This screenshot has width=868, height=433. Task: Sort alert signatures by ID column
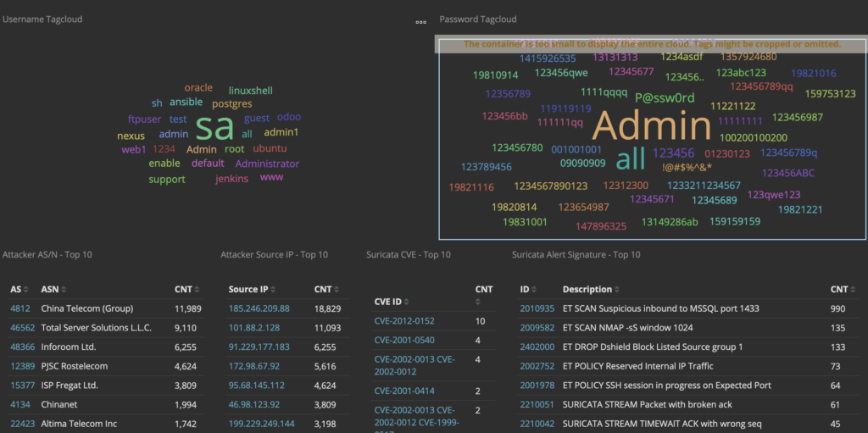(x=534, y=290)
